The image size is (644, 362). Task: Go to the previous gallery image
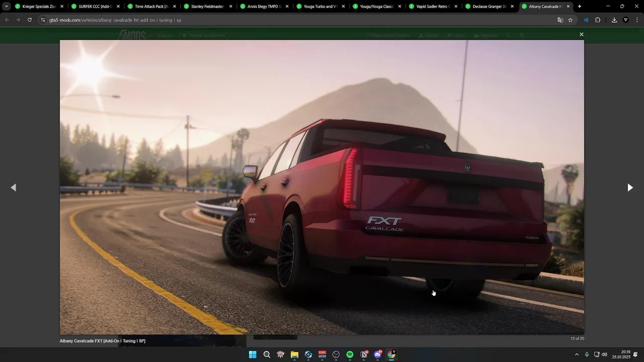click(x=14, y=188)
